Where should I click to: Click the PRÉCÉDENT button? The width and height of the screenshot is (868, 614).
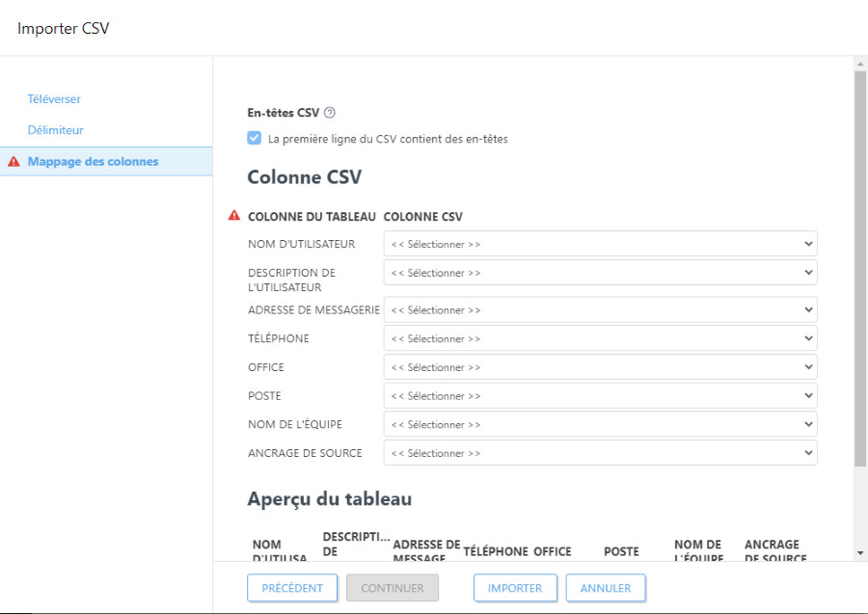point(291,587)
